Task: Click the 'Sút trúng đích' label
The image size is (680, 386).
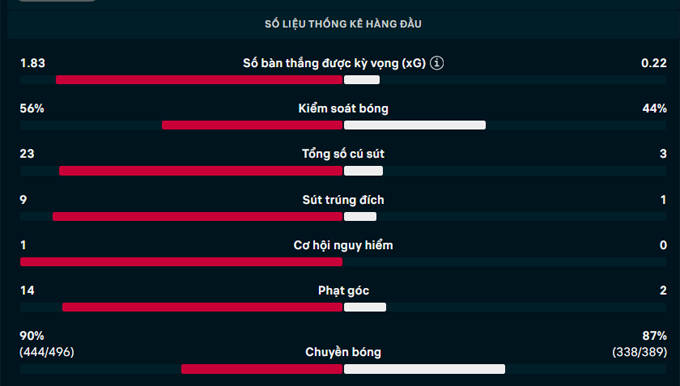Action: click(343, 200)
